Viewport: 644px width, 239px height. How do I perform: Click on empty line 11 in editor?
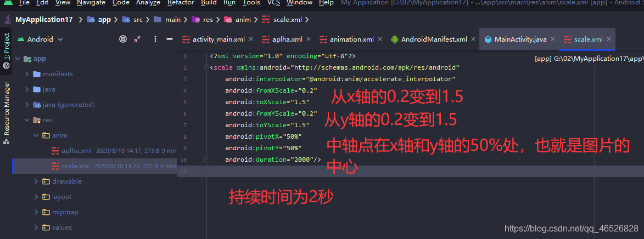(411, 172)
